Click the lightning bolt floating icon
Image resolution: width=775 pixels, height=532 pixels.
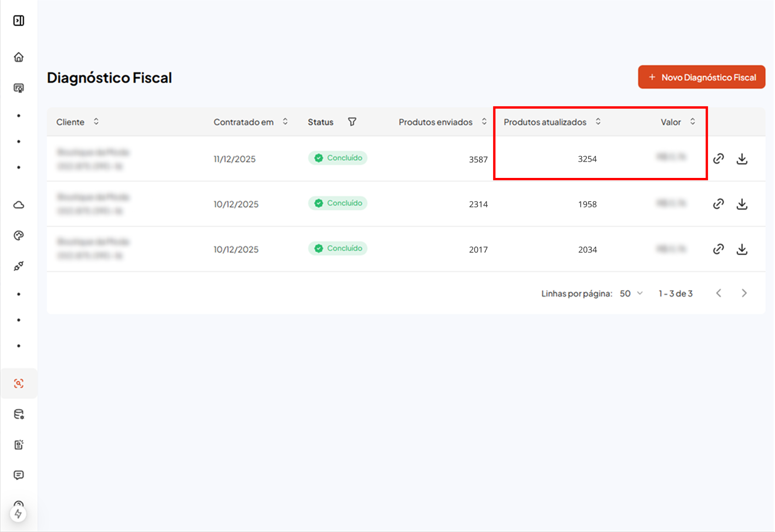point(18,514)
